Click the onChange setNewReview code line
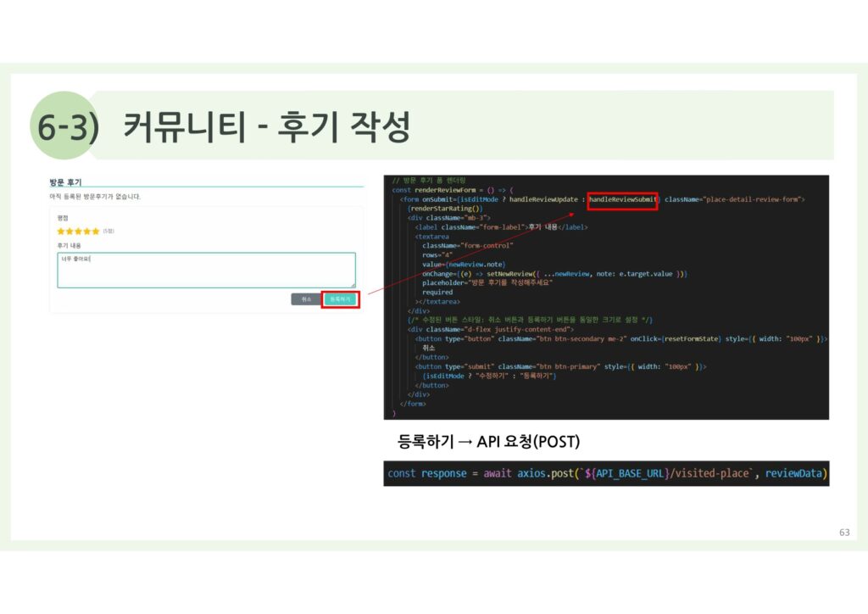 tap(554, 274)
